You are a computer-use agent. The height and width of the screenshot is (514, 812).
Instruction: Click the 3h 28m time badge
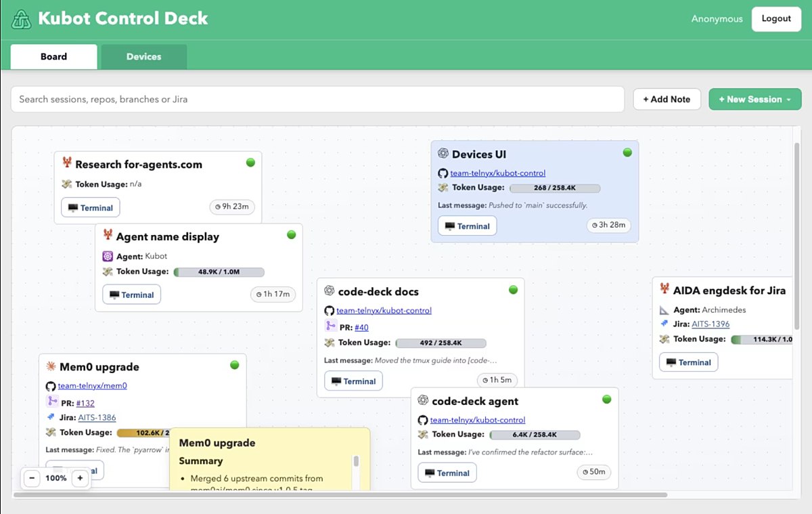(x=608, y=225)
